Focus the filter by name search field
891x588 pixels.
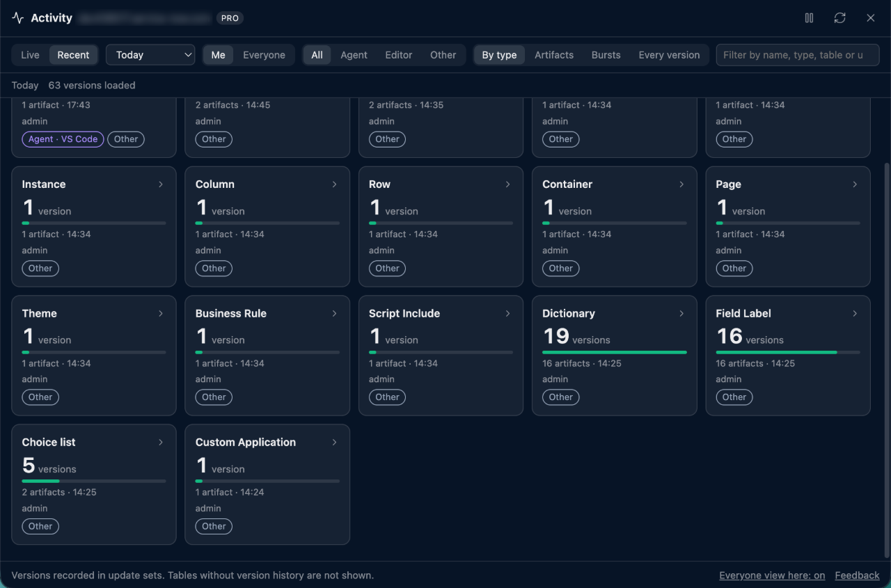[x=798, y=55]
